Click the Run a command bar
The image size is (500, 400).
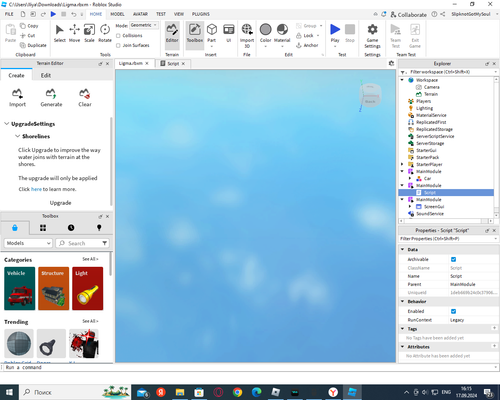pyautogui.click(x=249, y=367)
